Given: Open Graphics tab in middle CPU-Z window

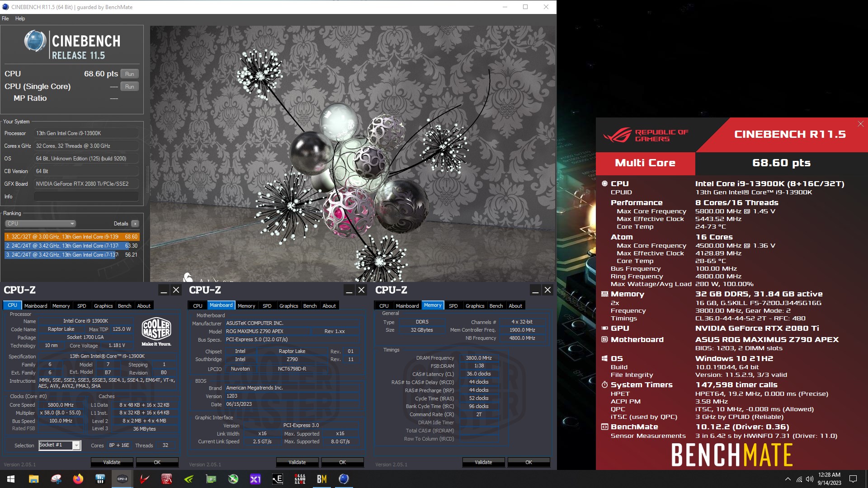Looking at the screenshot, I should click(289, 306).
